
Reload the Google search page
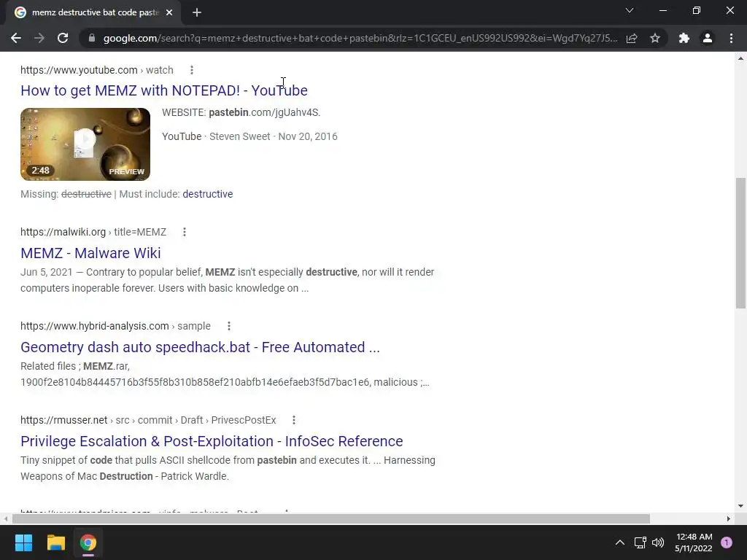(63, 38)
